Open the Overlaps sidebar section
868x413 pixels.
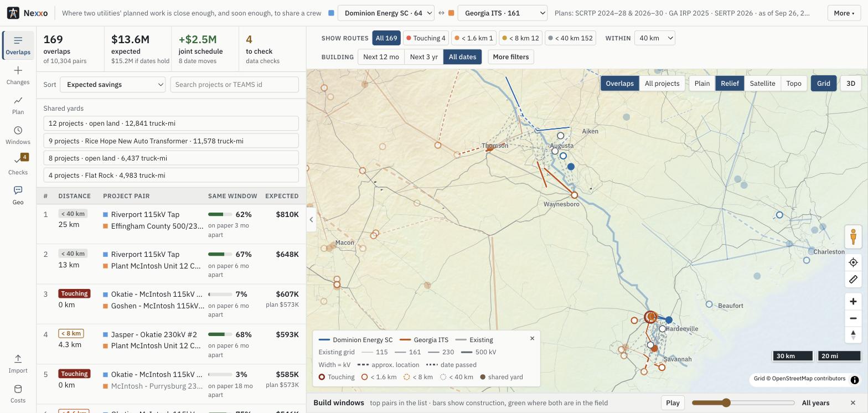pos(18,46)
